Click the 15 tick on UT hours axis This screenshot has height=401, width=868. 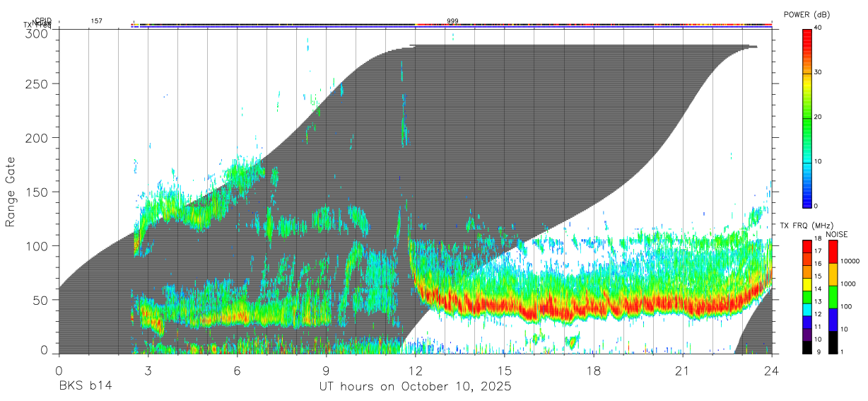pyautogui.click(x=505, y=371)
